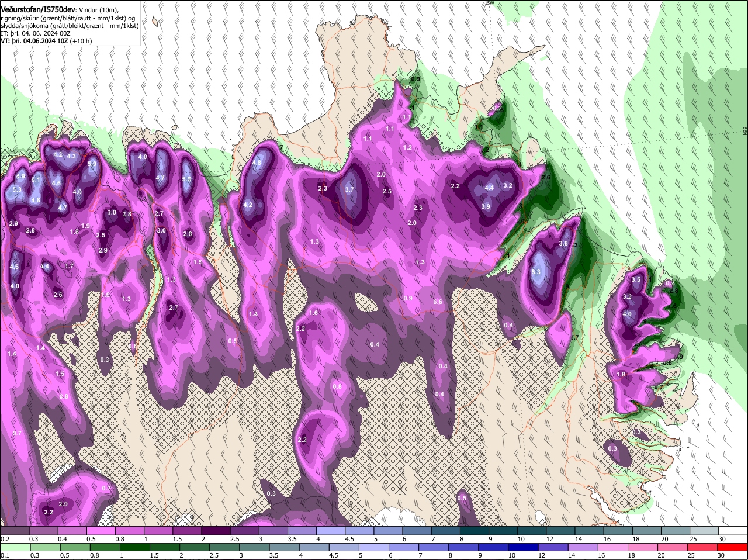Select the dark plum swatch labelled 2 in upper legend
748x560 pixels.
pyautogui.click(x=217, y=530)
